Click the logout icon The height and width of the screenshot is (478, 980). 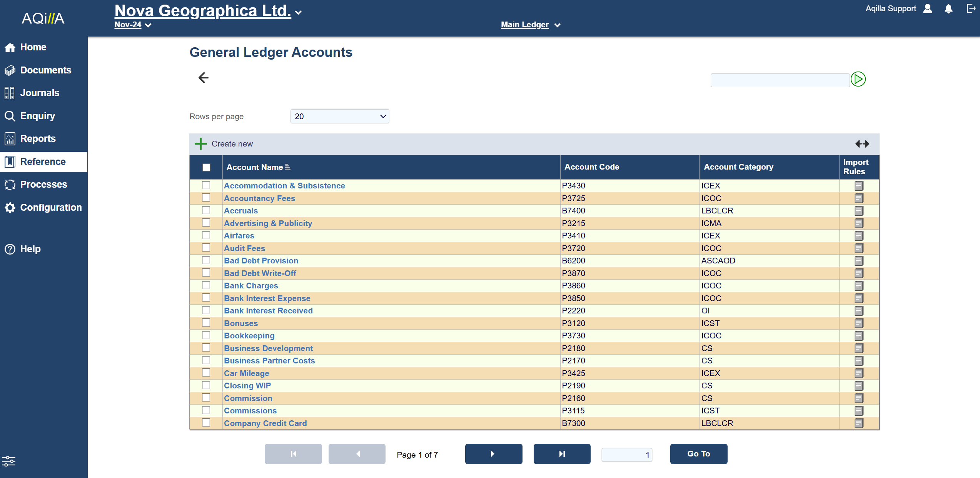[x=971, y=8]
